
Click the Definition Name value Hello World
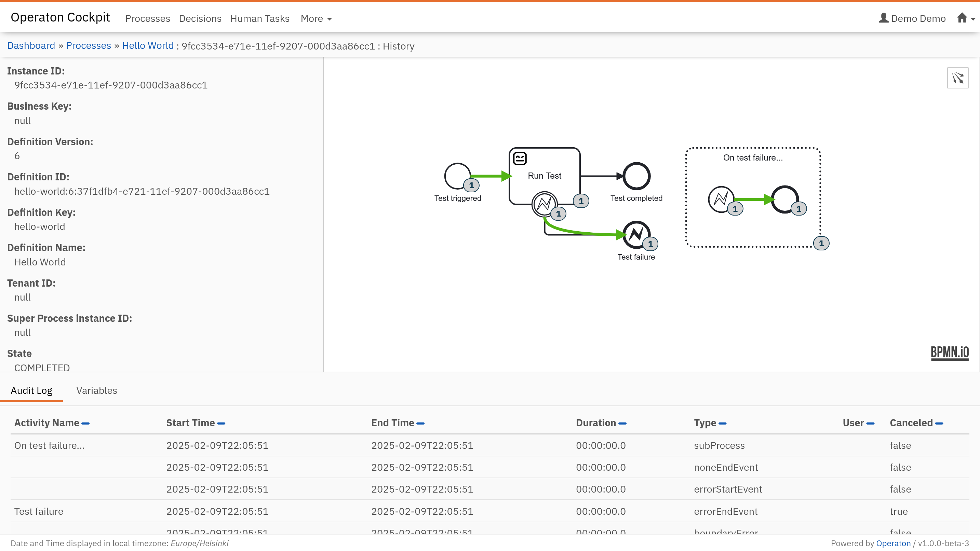tap(40, 262)
